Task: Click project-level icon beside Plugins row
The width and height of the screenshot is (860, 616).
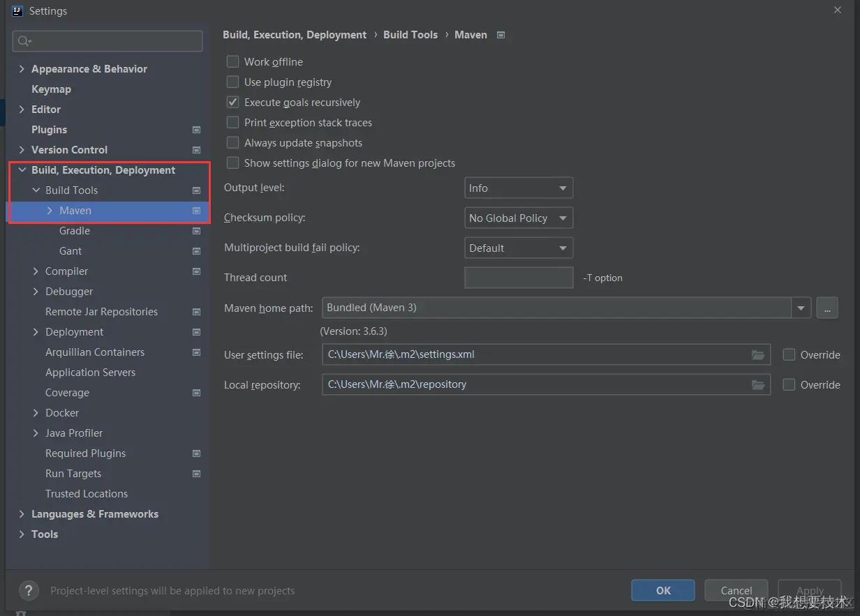Action: 196,130
